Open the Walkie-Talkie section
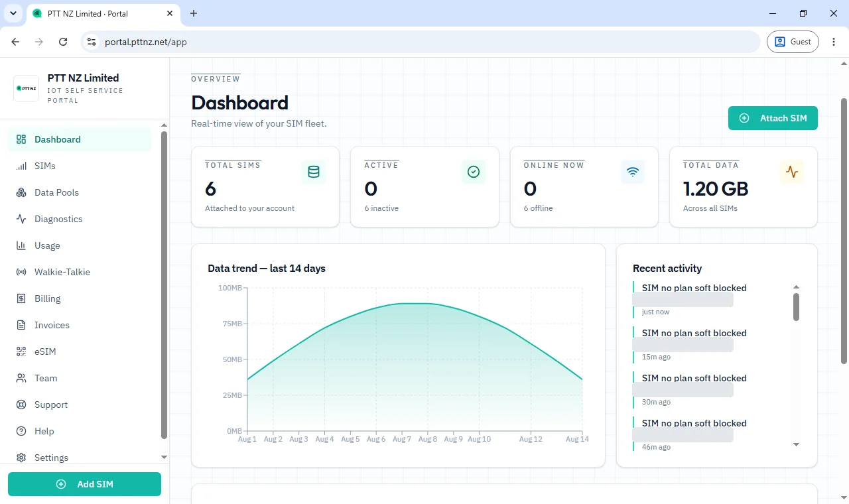 click(80, 272)
